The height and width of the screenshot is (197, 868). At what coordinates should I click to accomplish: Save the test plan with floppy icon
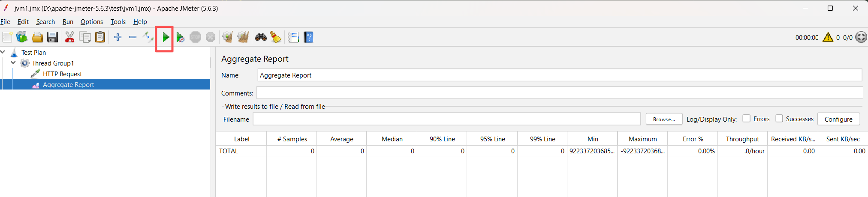tap(52, 37)
